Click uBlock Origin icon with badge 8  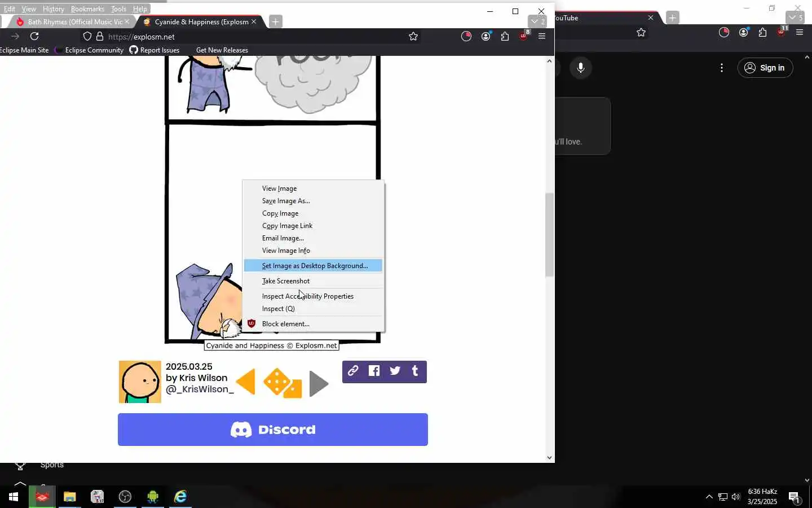click(524, 36)
